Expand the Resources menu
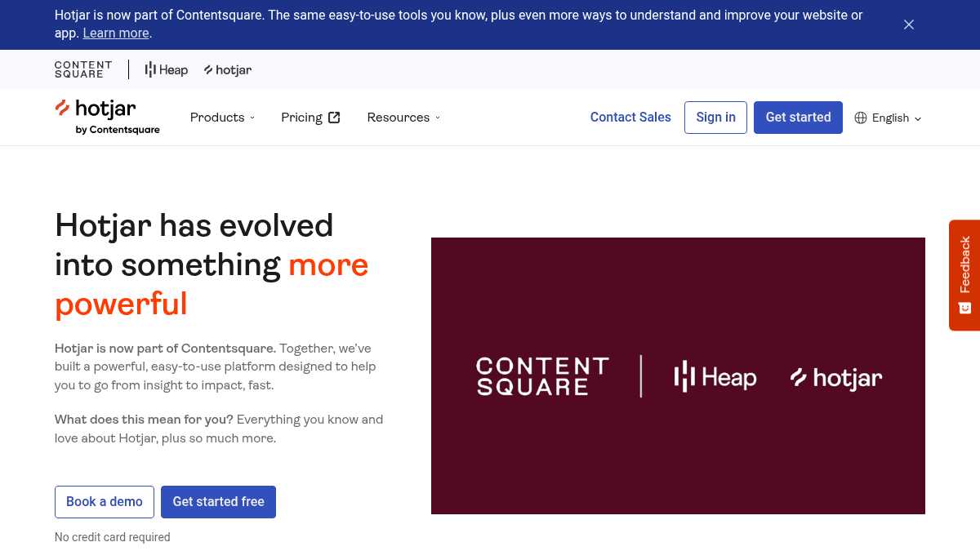This screenshot has height=551, width=980. pos(403,118)
